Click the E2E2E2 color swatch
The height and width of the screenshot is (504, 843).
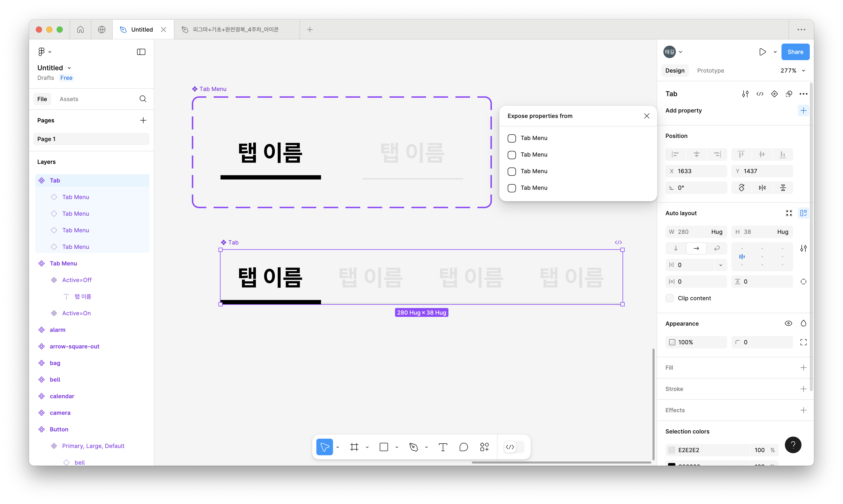click(x=671, y=450)
